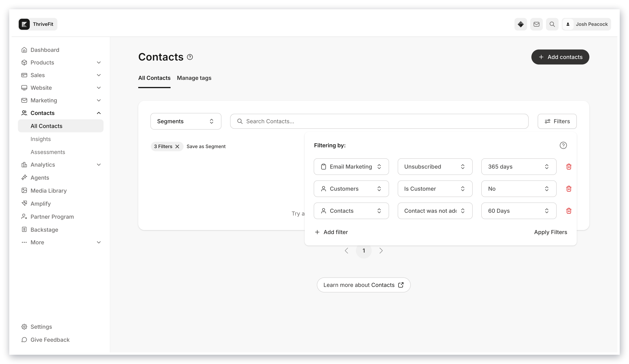Click the Sales card icon
The height and width of the screenshot is (364, 629).
(x=24, y=75)
